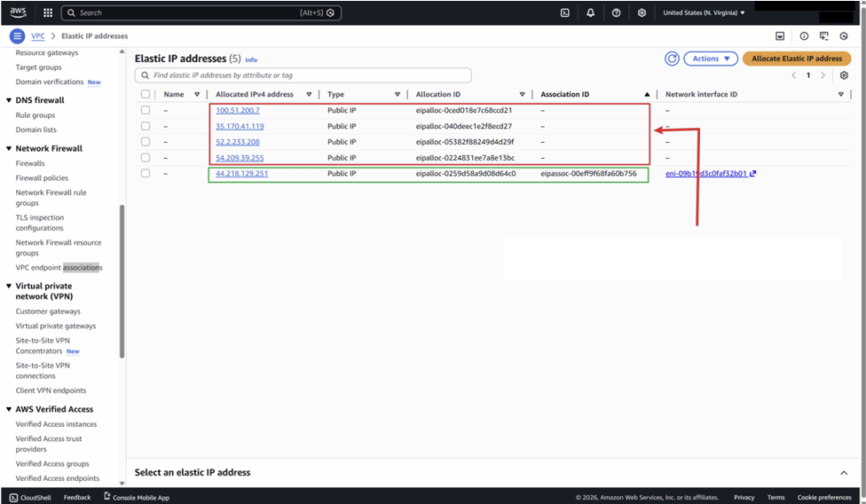Open the 35.170.41.119 address link
The width and height of the screenshot is (866, 504).
click(240, 126)
